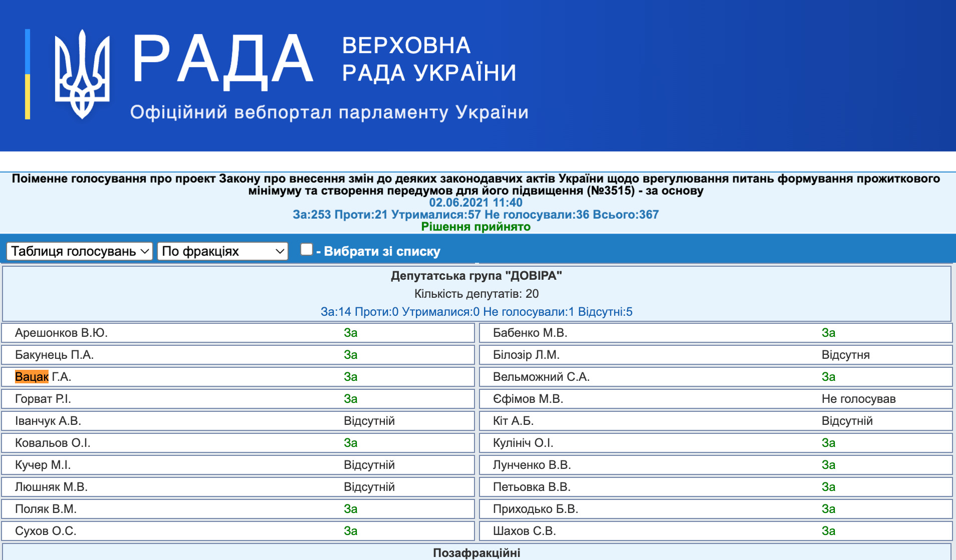
Task: Select deputy Бабенко М.В.
Action: click(530, 333)
